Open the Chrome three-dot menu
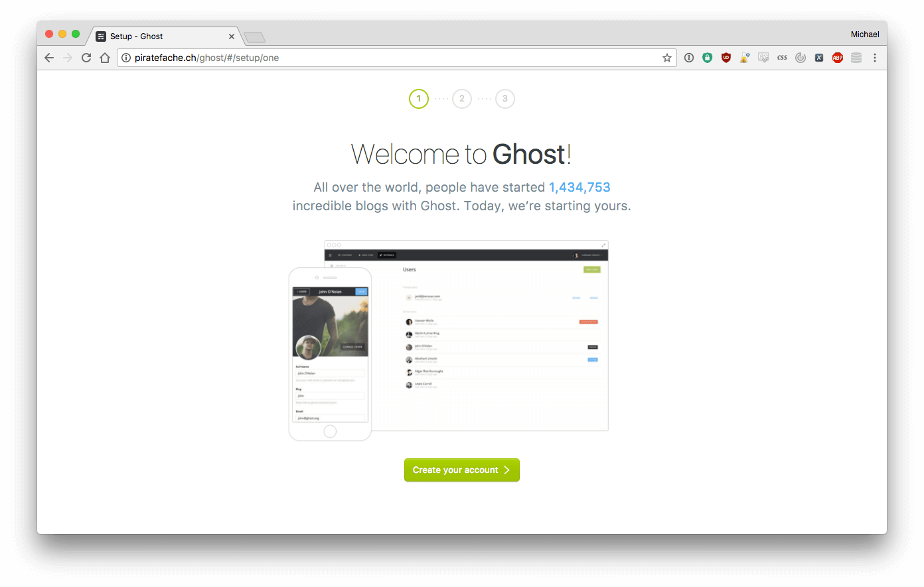Viewport: 924px width, 587px height. (x=875, y=58)
